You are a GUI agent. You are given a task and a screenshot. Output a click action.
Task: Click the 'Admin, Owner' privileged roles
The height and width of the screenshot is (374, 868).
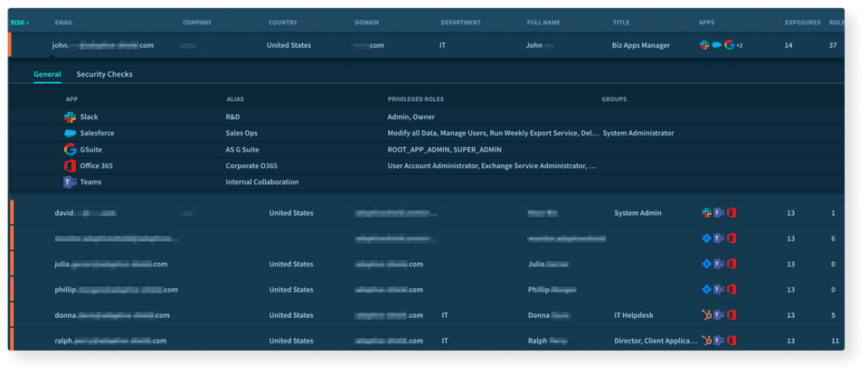[410, 117]
